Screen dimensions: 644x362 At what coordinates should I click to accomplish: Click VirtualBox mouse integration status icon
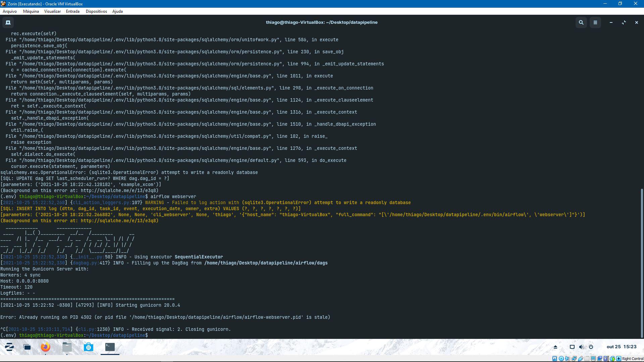(612, 359)
